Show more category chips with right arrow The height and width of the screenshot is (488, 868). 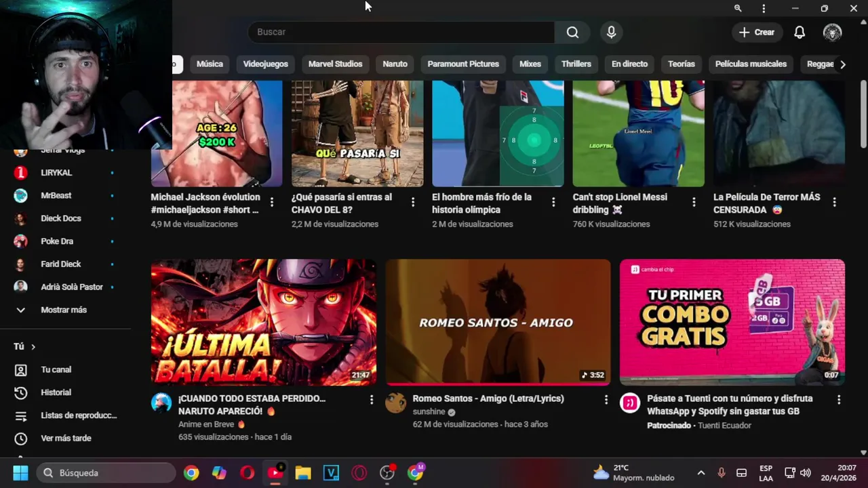pyautogui.click(x=842, y=64)
